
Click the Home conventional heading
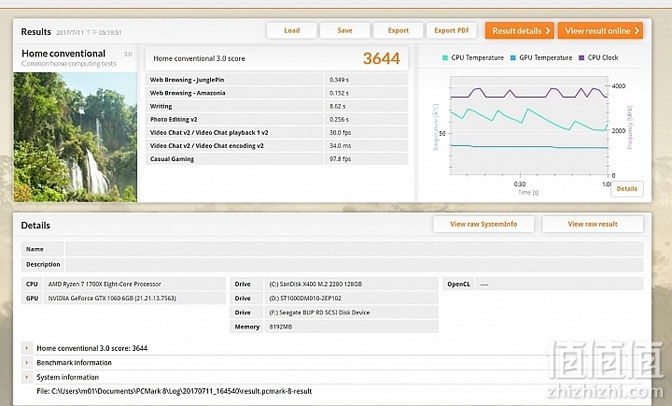pos(63,54)
